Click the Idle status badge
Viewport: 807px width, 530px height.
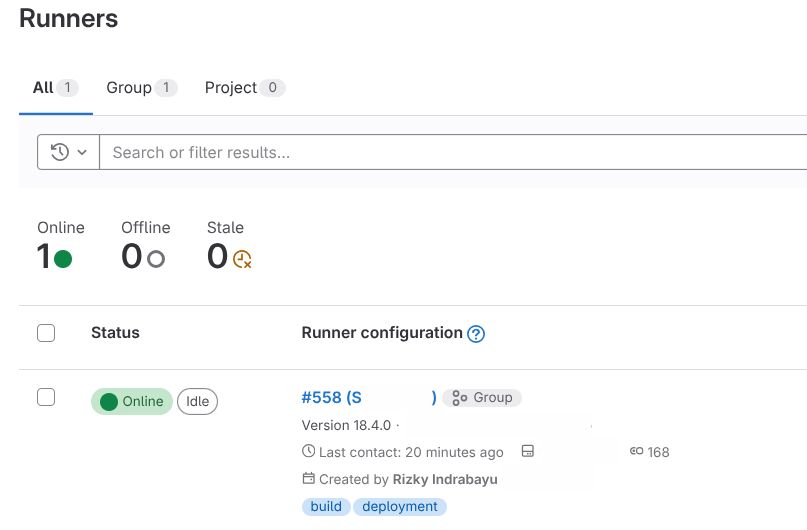(197, 401)
